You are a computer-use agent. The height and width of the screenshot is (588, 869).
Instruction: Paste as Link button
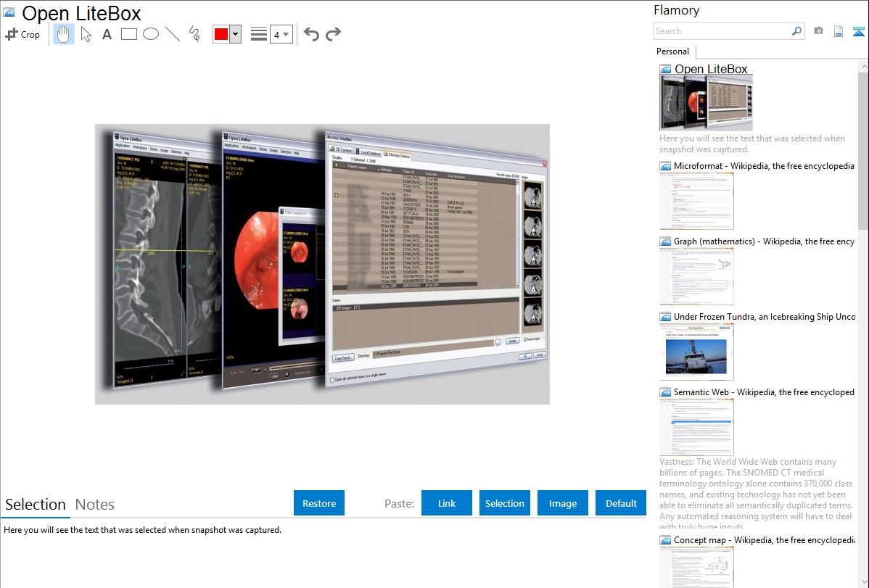[447, 503]
